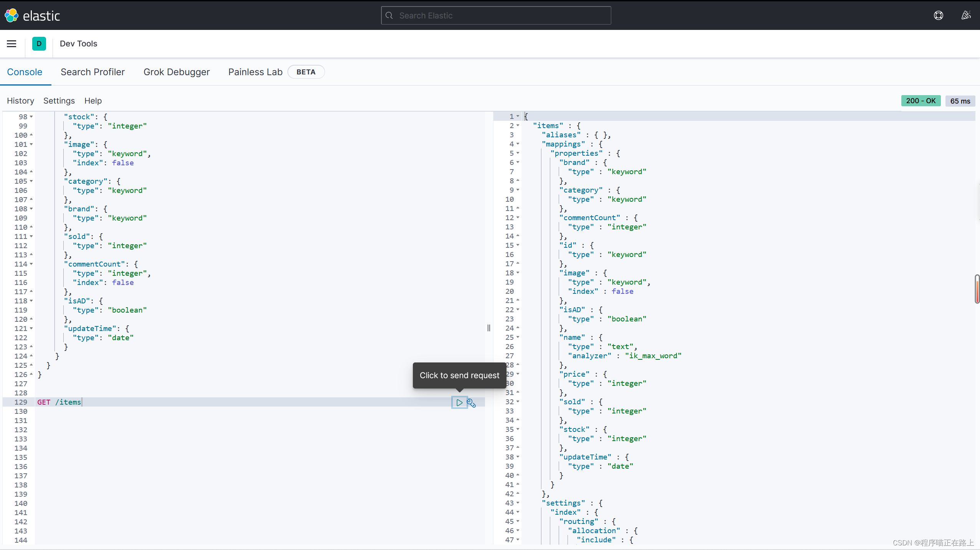Screen dimensions: 980x550
Task: Click the send request play icon
Action: pos(459,402)
